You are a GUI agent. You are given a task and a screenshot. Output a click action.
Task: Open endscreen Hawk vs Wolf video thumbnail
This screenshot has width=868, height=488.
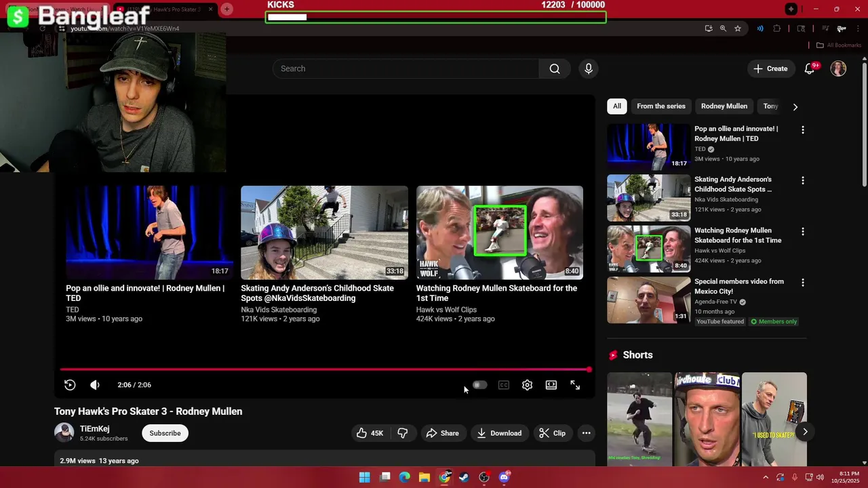click(x=500, y=232)
